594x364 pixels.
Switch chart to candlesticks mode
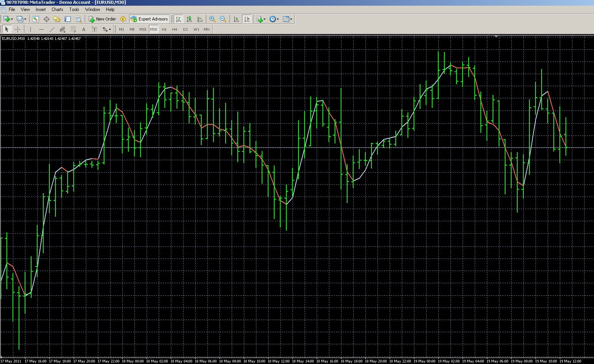(189, 19)
